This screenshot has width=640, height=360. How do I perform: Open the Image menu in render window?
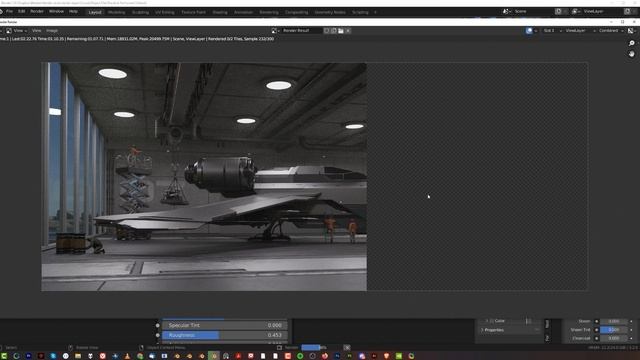[x=52, y=31]
